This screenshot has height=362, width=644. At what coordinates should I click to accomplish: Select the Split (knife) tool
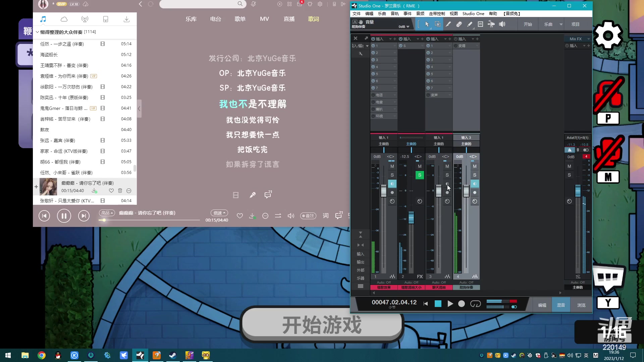(x=448, y=24)
